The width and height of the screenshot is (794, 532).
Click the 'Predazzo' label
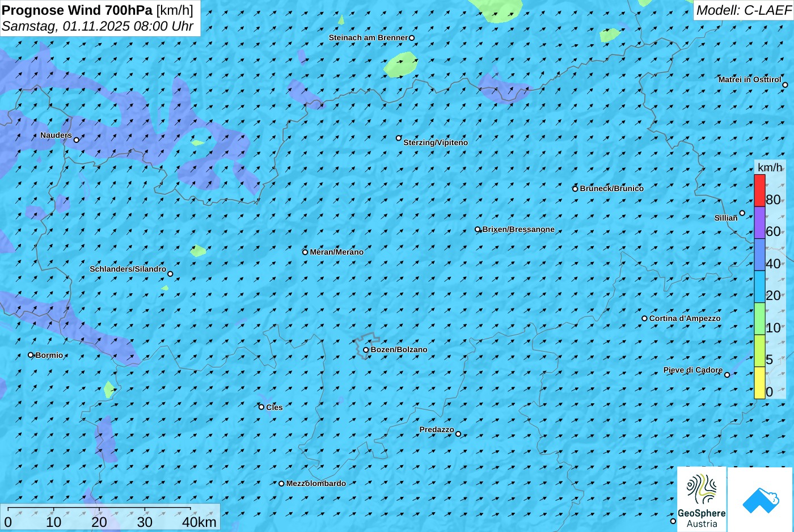437,430
